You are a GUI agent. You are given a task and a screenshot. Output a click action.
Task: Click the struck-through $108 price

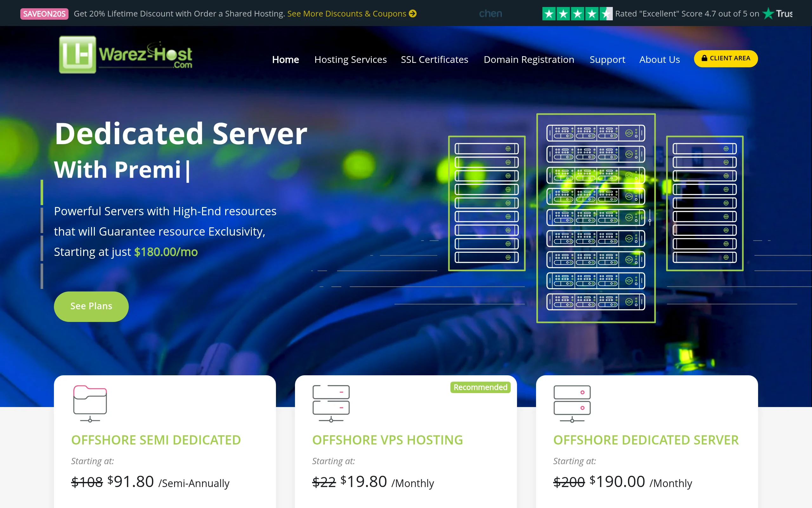click(87, 483)
